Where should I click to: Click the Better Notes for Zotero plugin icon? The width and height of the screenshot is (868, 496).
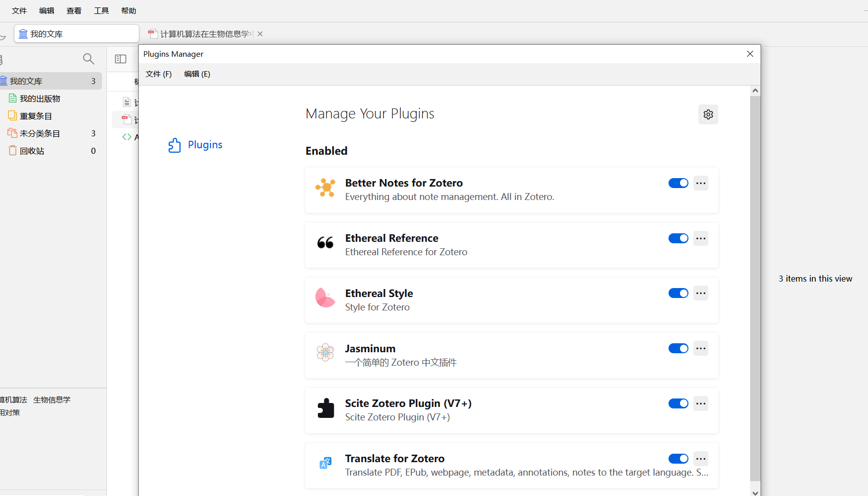pyautogui.click(x=325, y=188)
